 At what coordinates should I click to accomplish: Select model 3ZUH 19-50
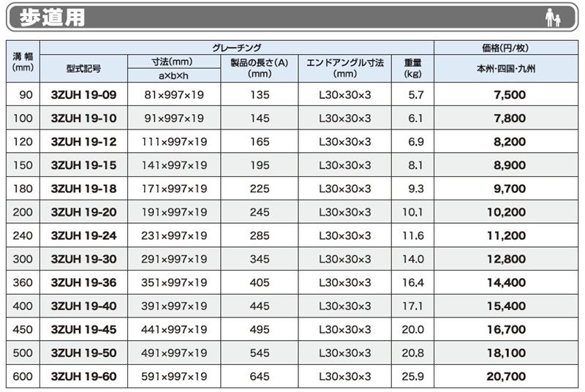click(83, 353)
